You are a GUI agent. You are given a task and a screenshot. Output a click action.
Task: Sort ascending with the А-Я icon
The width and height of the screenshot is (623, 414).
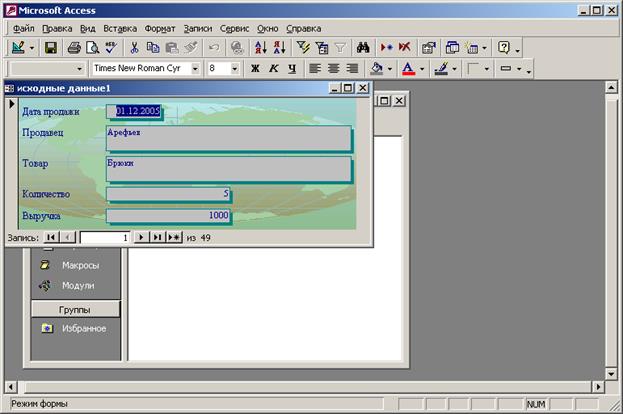coord(261,48)
